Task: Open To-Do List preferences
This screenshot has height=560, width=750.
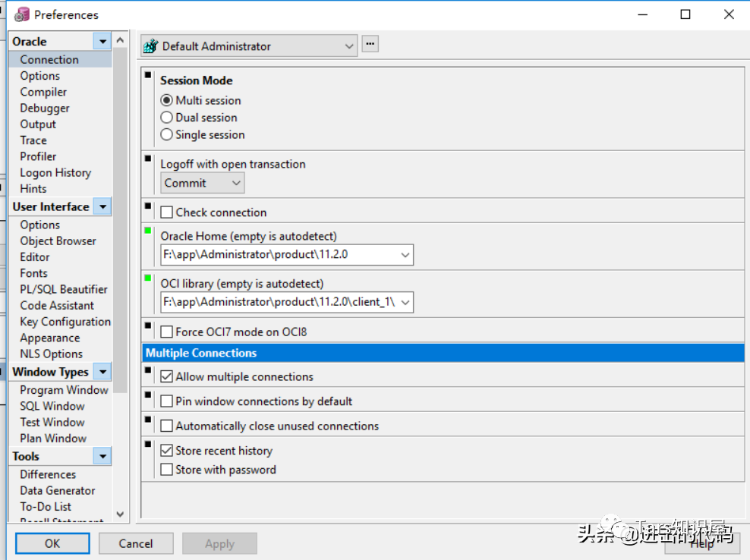Action: coord(46,506)
